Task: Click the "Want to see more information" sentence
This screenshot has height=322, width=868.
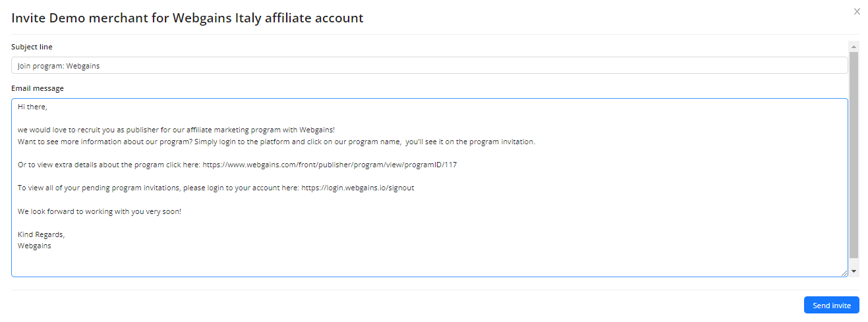Action: [x=105, y=142]
